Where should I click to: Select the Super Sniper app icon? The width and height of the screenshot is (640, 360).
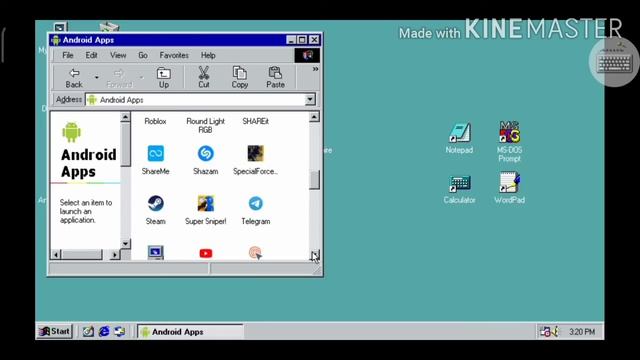tap(206, 204)
